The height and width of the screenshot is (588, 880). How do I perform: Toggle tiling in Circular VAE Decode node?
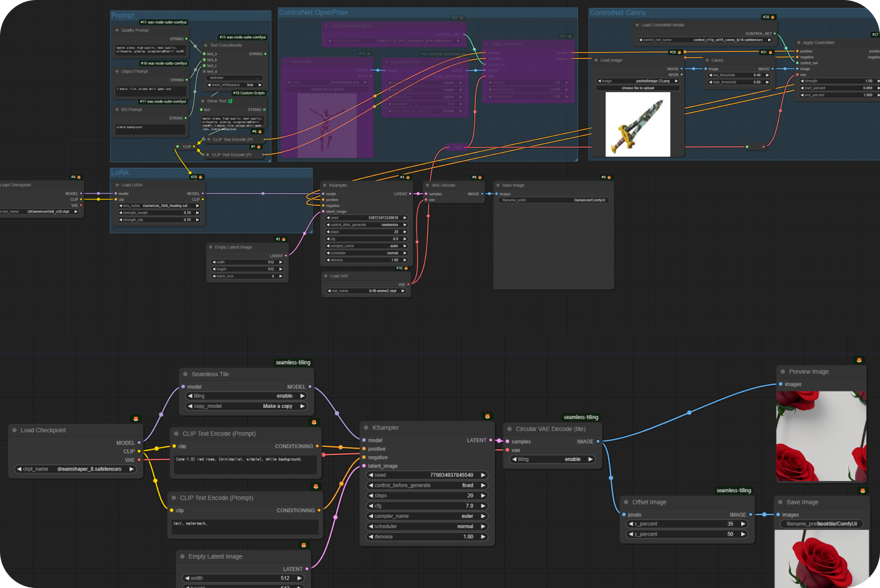[x=552, y=459]
